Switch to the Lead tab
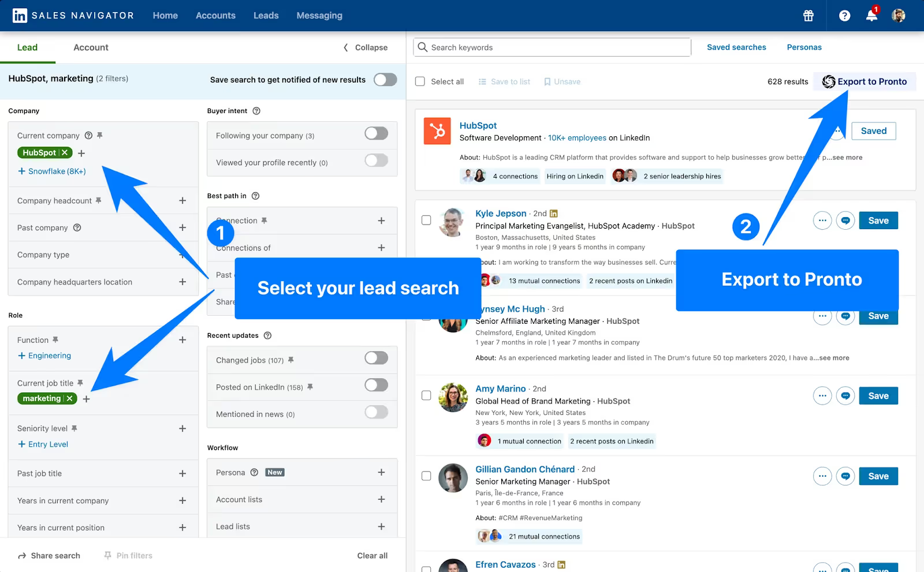 pos(27,47)
